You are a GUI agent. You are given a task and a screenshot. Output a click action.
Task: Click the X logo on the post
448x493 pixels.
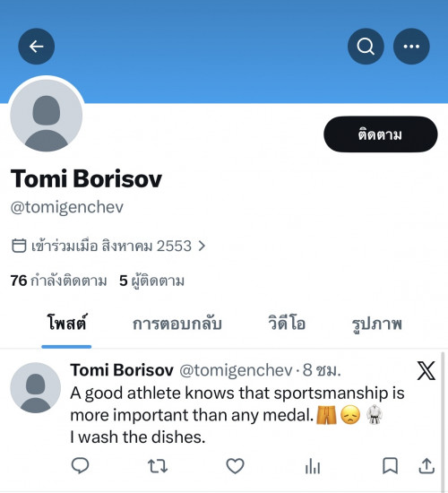coord(426,371)
